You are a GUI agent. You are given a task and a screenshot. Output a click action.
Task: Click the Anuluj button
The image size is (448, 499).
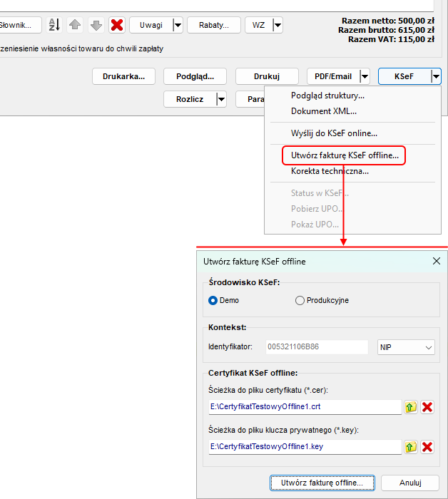click(x=409, y=483)
